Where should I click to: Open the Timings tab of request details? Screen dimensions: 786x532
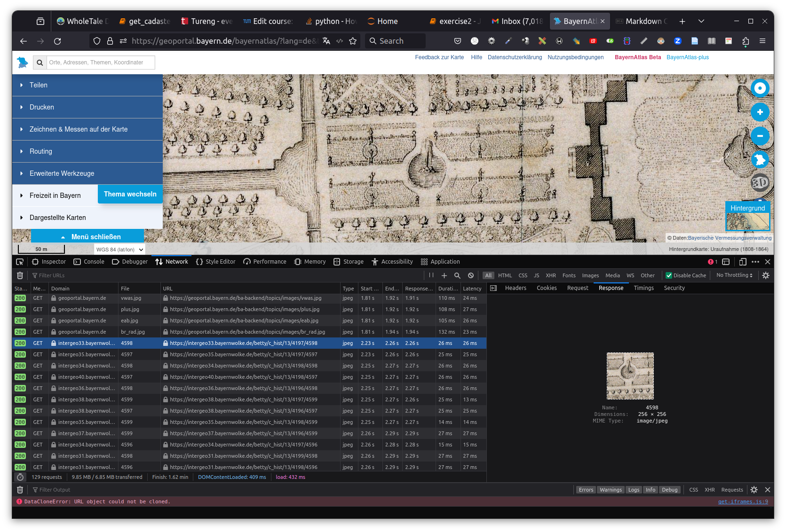coord(643,288)
